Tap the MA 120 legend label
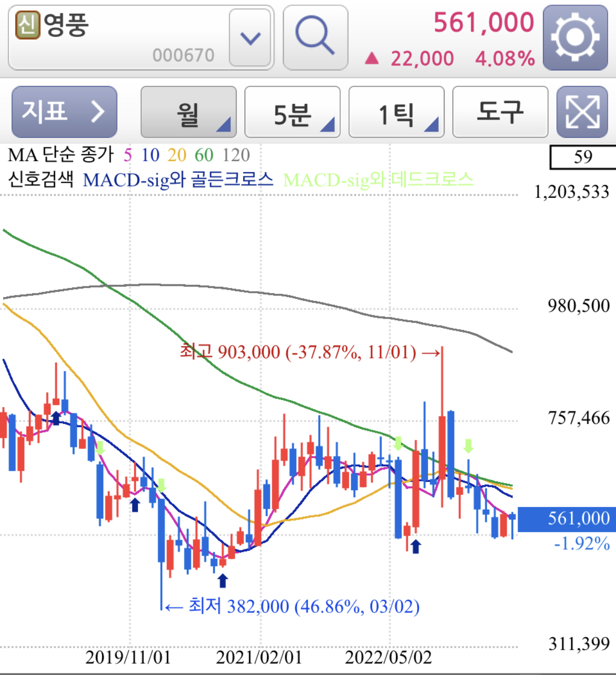 click(x=236, y=155)
